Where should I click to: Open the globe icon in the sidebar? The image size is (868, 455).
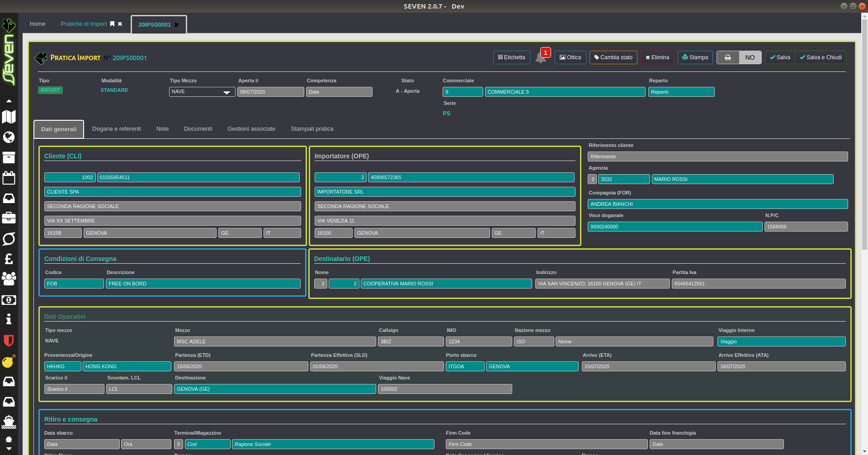9,137
